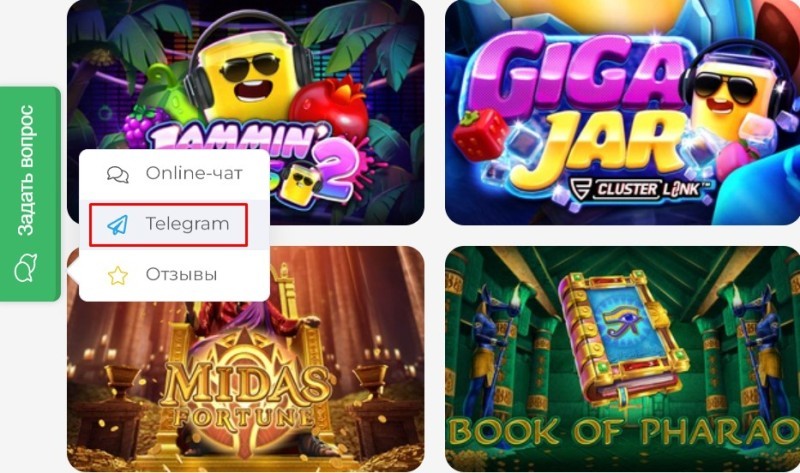Choose Telegram from the support popup
The width and height of the screenshot is (800, 473).
pyautogui.click(x=168, y=225)
